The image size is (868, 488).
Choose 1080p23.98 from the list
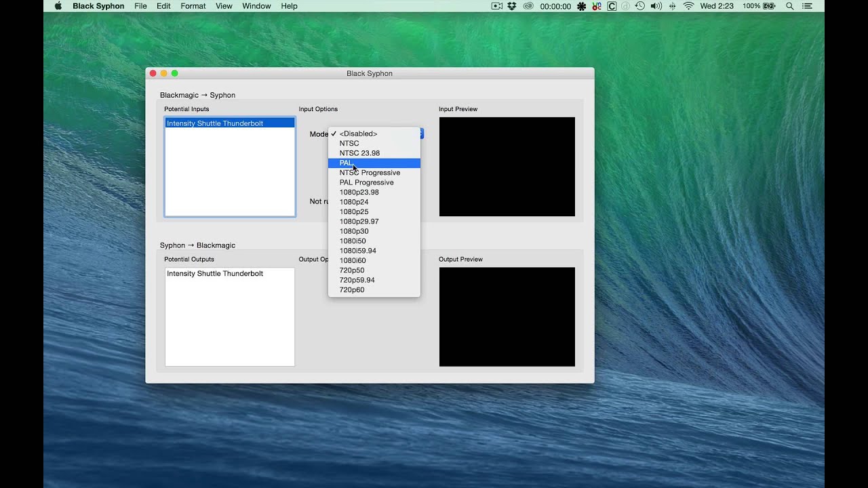point(374,192)
